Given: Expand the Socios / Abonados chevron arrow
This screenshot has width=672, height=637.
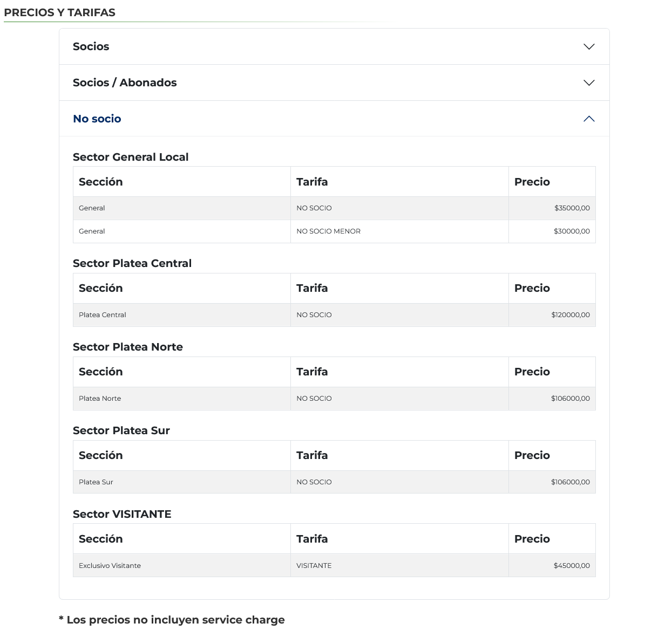Looking at the screenshot, I should [589, 83].
